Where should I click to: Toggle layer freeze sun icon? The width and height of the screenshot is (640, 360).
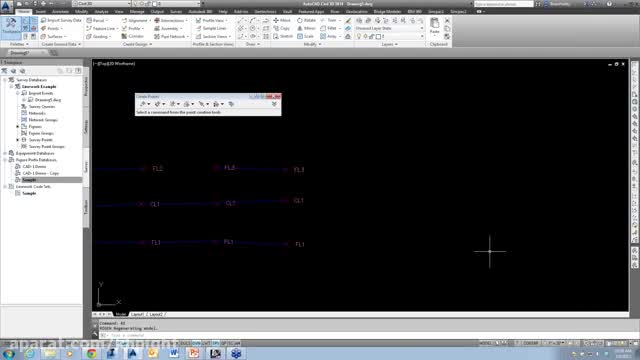[365, 36]
